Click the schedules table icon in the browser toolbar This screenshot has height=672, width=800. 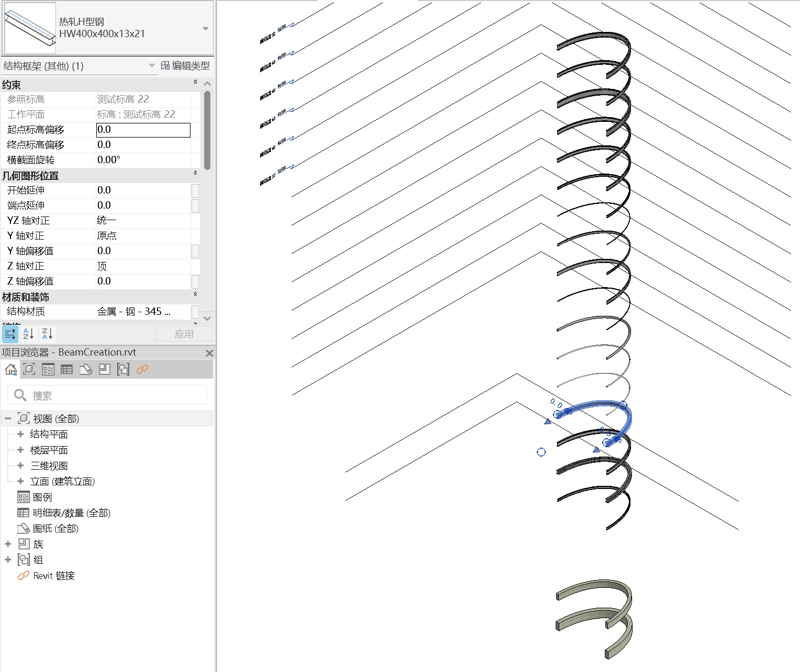67,370
